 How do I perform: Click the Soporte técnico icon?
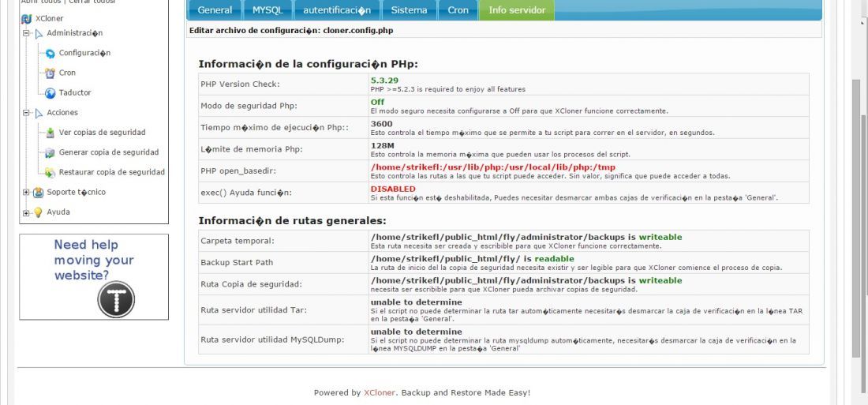tap(38, 193)
